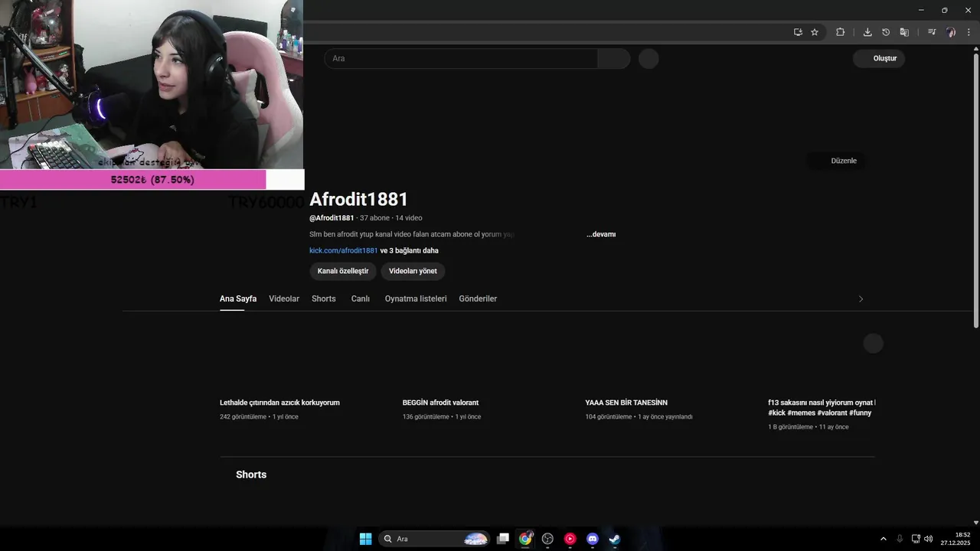Bookmark this page with the star icon

[x=815, y=32]
